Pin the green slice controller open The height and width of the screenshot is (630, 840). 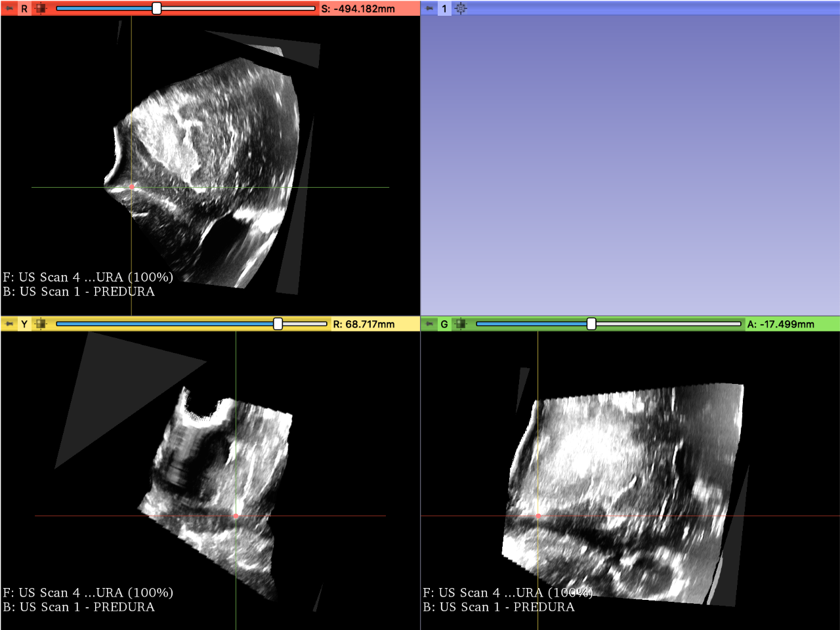(429, 324)
